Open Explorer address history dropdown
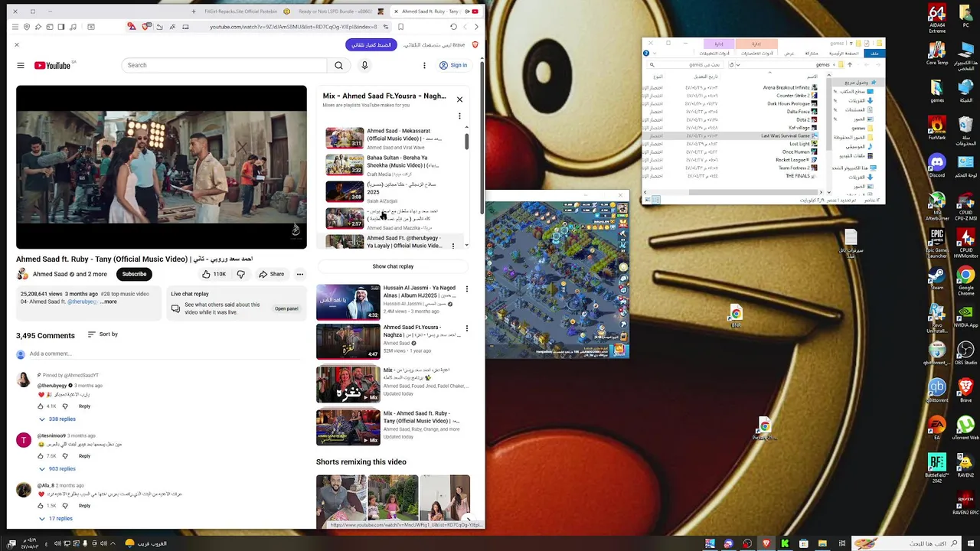The width and height of the screenshot is (980, 551). (x=738, y=64)
